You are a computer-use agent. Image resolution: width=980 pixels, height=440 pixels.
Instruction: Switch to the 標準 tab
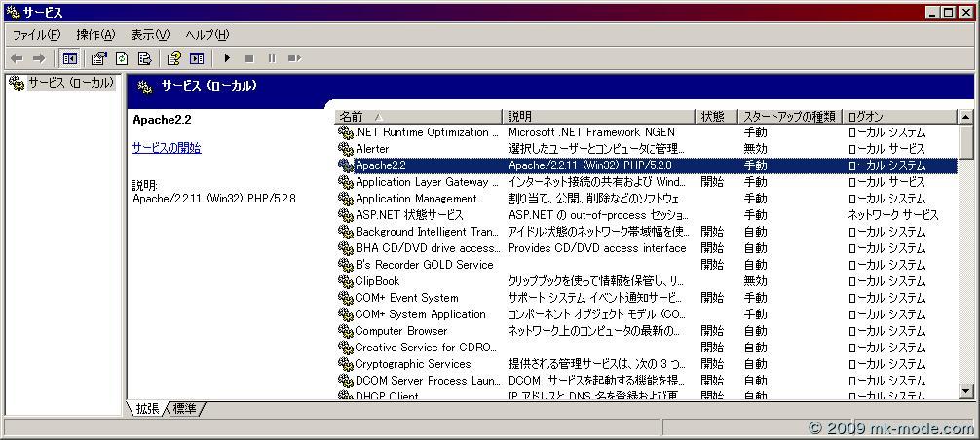coord(185,409)
